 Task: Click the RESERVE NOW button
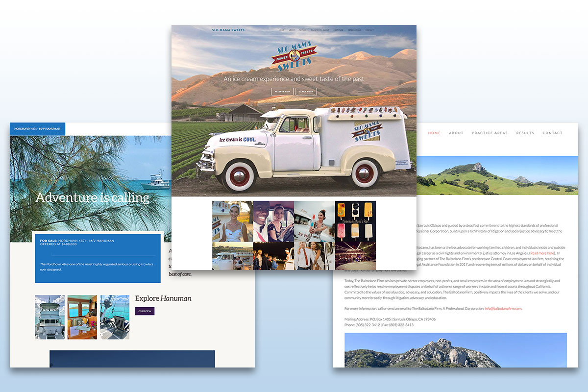tap(282, 92)
